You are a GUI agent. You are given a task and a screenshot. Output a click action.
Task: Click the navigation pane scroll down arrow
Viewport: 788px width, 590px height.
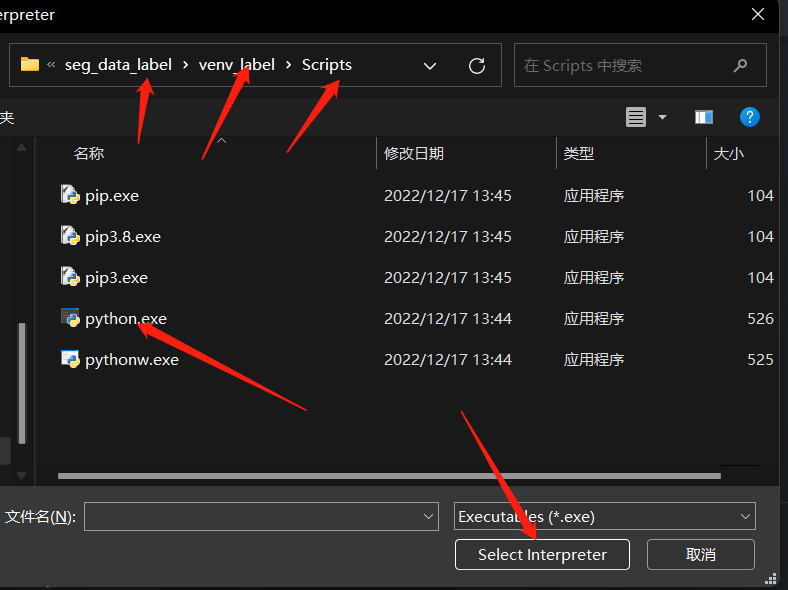[x=21, y=475]
